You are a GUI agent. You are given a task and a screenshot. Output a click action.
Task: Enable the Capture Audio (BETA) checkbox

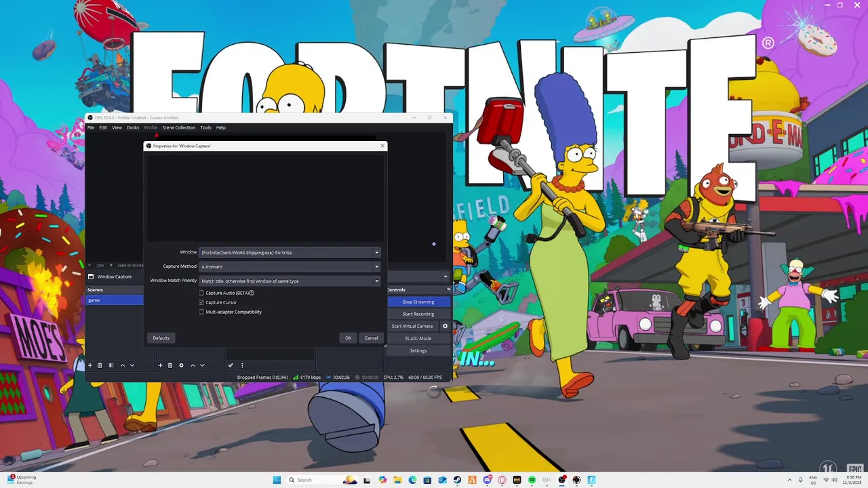[201, 293]
